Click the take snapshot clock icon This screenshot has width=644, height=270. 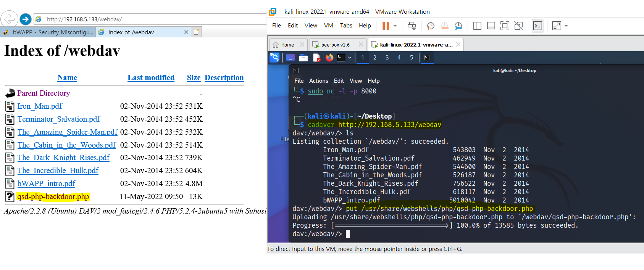[431, 26]
